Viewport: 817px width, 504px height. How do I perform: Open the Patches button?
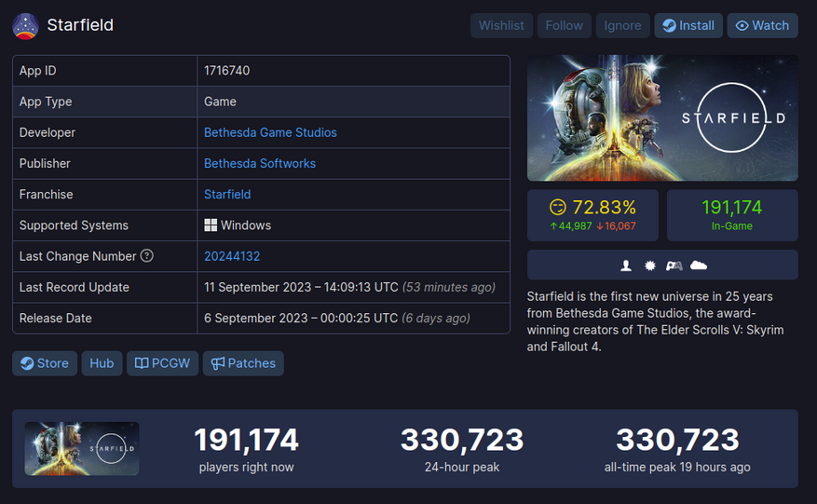(243, 363)
